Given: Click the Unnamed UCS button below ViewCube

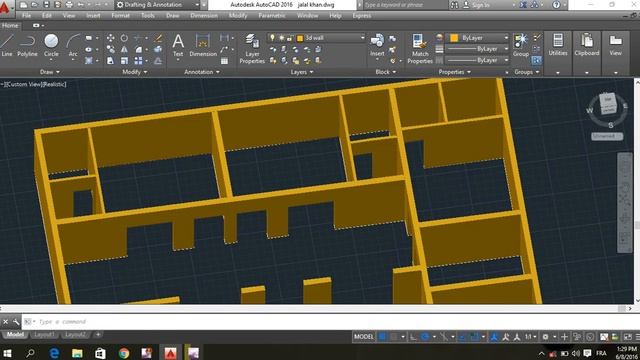Looking at the screenshot, I should click(x=607, y=136).
